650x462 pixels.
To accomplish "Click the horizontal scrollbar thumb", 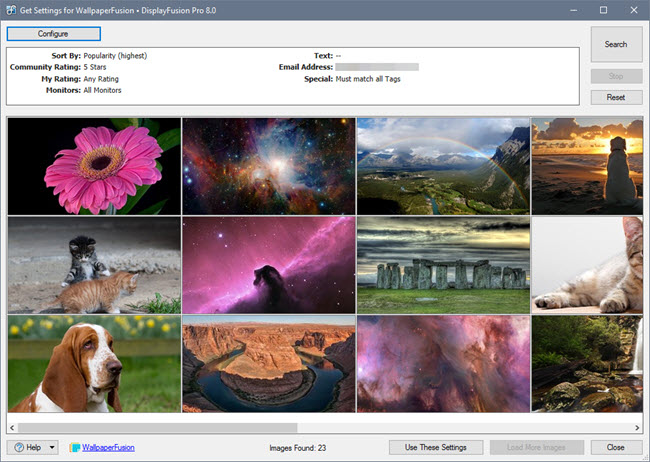I will pyautogui.click(x=158, y=428).
